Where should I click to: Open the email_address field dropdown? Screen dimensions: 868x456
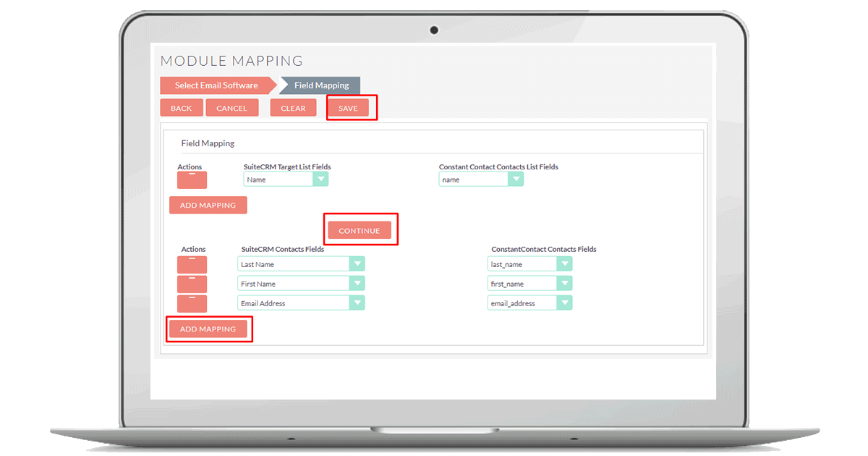(x=530, y=303)
